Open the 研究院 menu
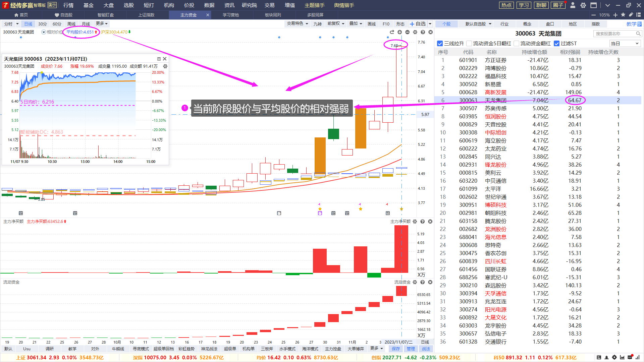The height and width of the screenshot is (362, 644). (x=249, y=5)
